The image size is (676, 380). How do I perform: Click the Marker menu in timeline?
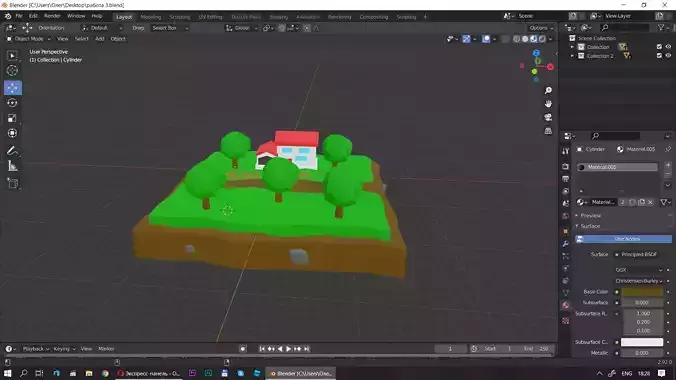(106, 349)
